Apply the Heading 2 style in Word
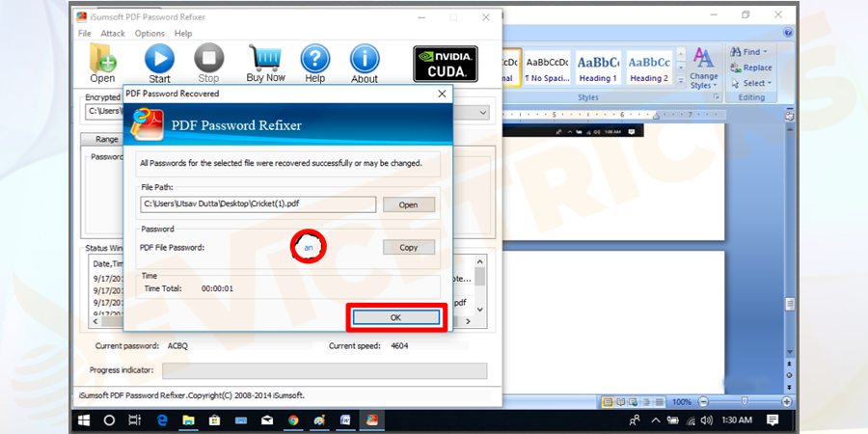The image size is (868, 434). coord(649,68)
